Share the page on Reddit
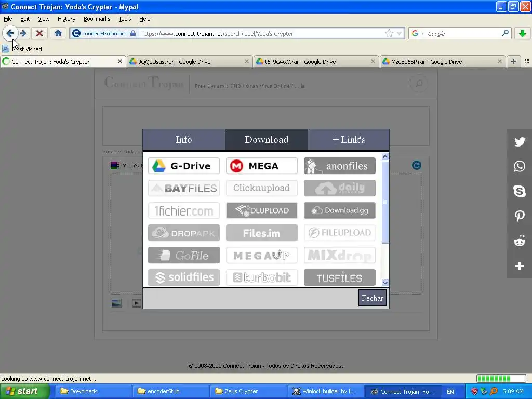 coord(520,241)
